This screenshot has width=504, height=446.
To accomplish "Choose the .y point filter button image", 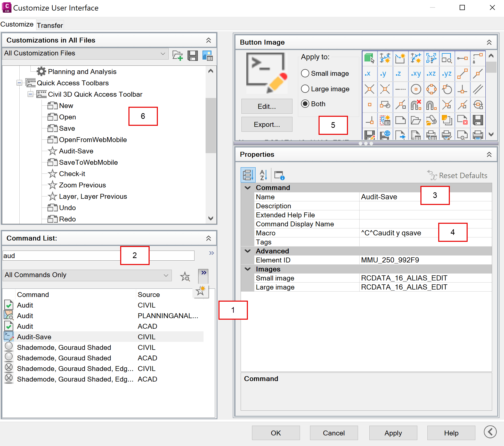I will [x=385, y=74].
